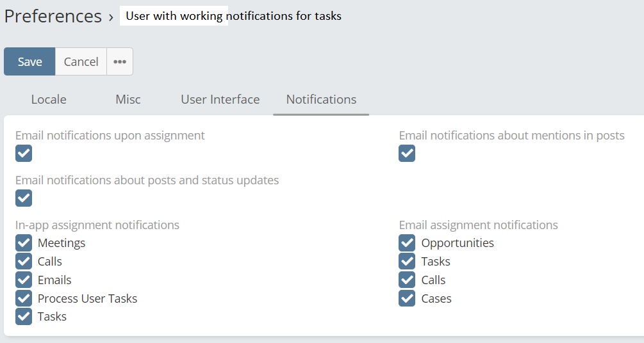
Task: Open the three-dots more actions menu
Action: pos(120,61)
